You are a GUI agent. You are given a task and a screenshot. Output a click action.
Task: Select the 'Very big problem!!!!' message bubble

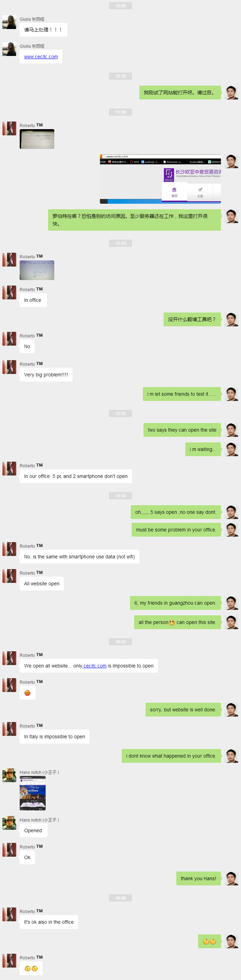46,375
